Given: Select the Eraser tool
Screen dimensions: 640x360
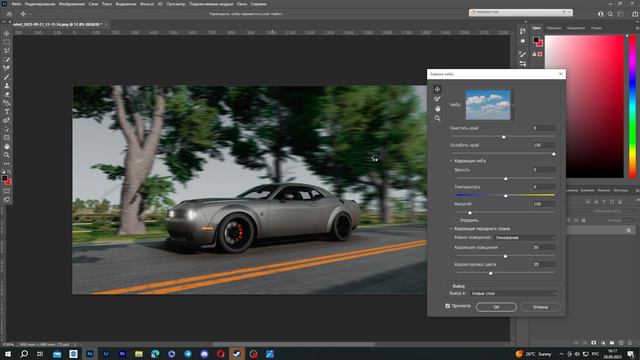Looking at the screenshot, I should click(x=7, y=94).
